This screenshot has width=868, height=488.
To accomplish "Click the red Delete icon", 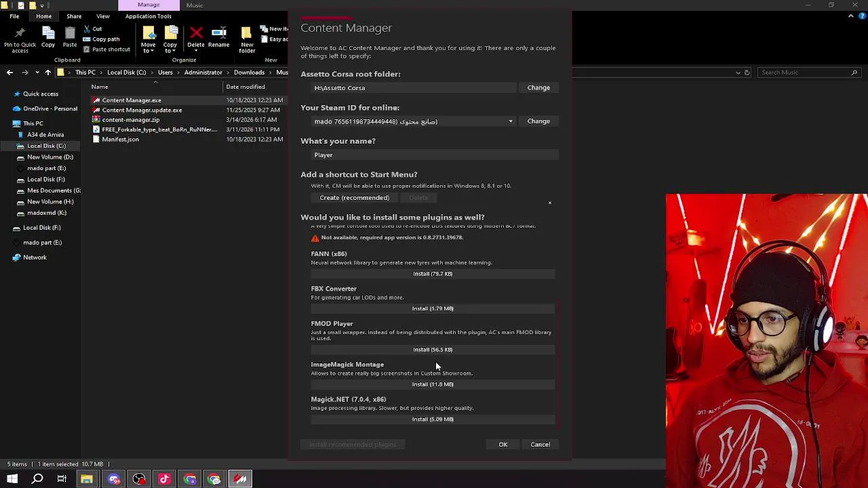I will (196, 33).
